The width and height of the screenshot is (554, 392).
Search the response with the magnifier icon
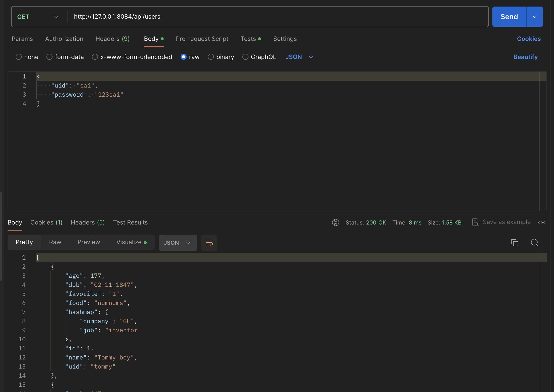535,243
